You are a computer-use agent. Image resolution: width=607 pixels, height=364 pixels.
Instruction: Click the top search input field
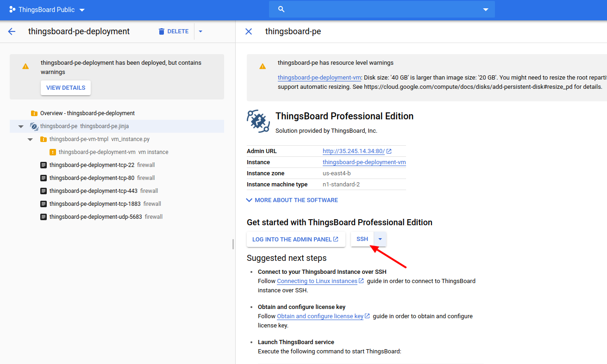point(382,9)
